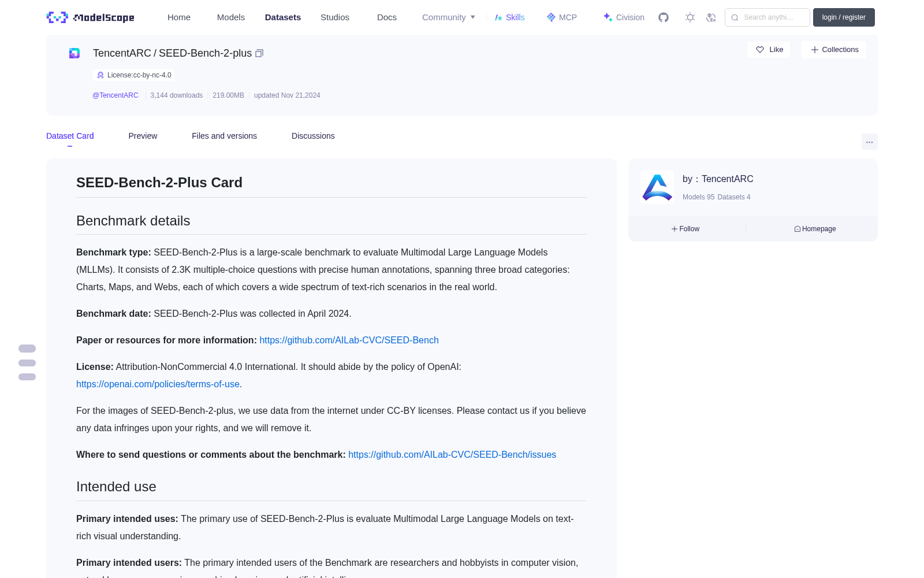Open the Datasets section
Image resolution: width=924 pixels, height=578 pixels.
click(283, 17)
